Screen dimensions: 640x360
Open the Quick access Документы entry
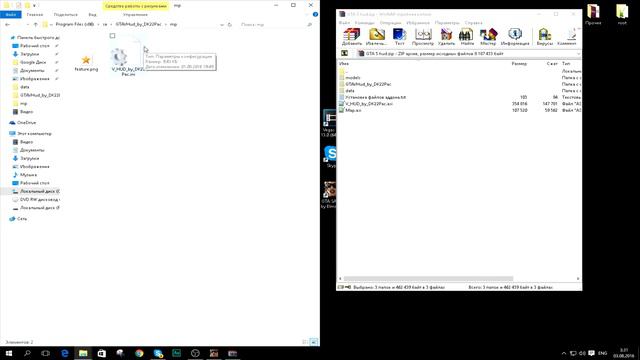pyautogui.click(x=32, y=70)
